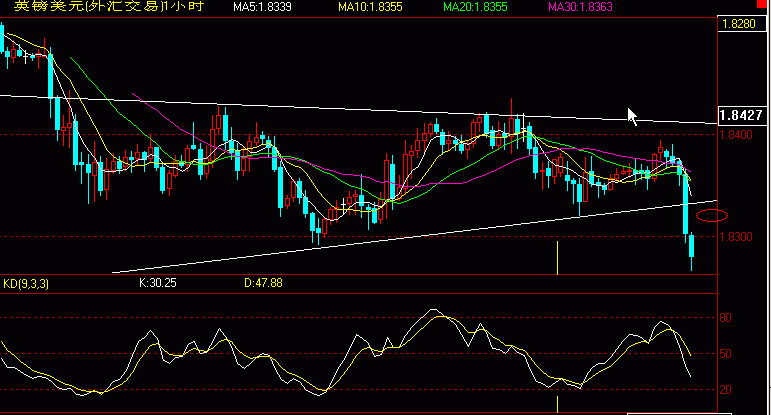Click the KD axis label 50
This screenshot has width=771, height=415.
point(725,354)
